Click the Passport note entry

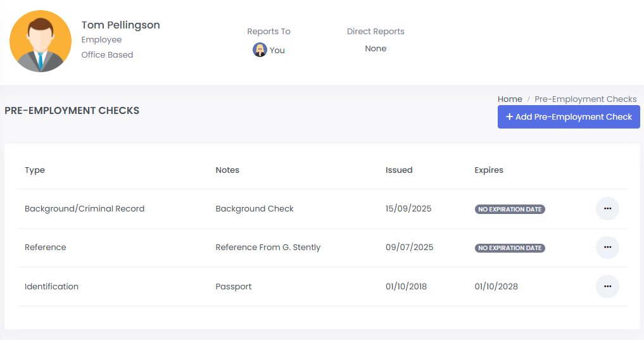tap(234, 287)
